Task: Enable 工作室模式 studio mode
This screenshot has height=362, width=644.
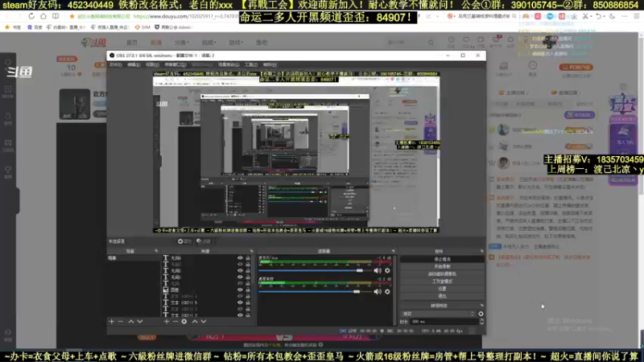Action: click(442, 282)
